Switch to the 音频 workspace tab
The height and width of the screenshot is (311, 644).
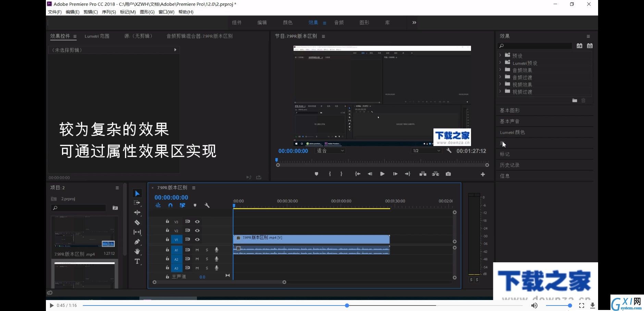339,23
